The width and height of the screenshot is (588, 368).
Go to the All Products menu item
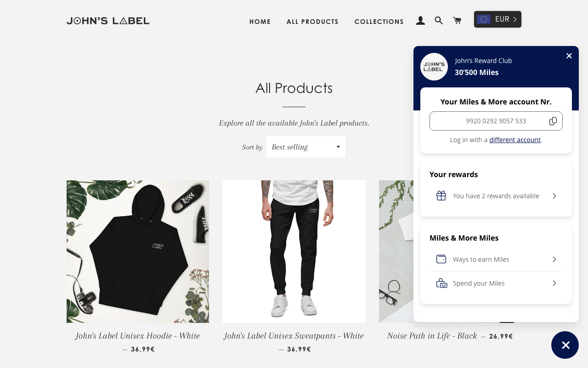[312, 22]
